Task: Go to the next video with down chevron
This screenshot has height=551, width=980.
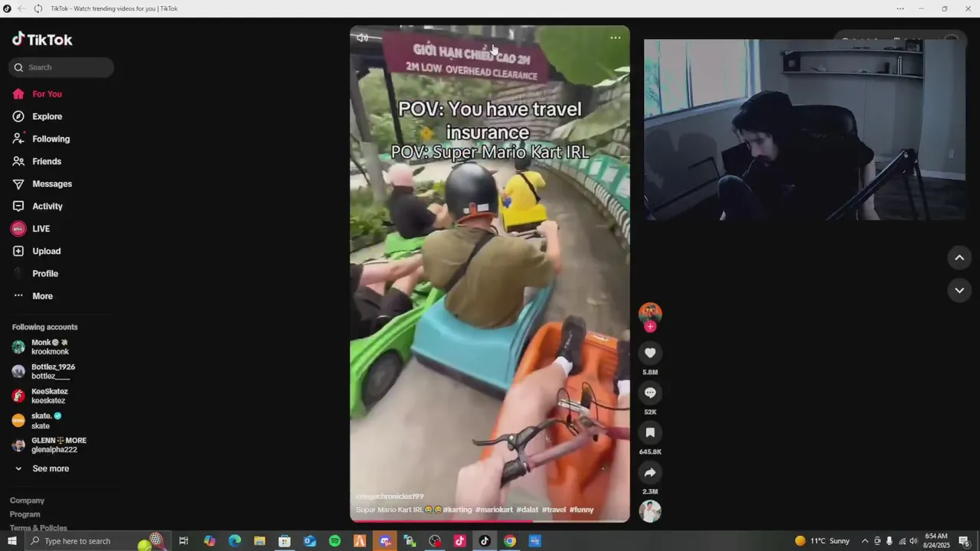Action: click(x=959, y=290)
